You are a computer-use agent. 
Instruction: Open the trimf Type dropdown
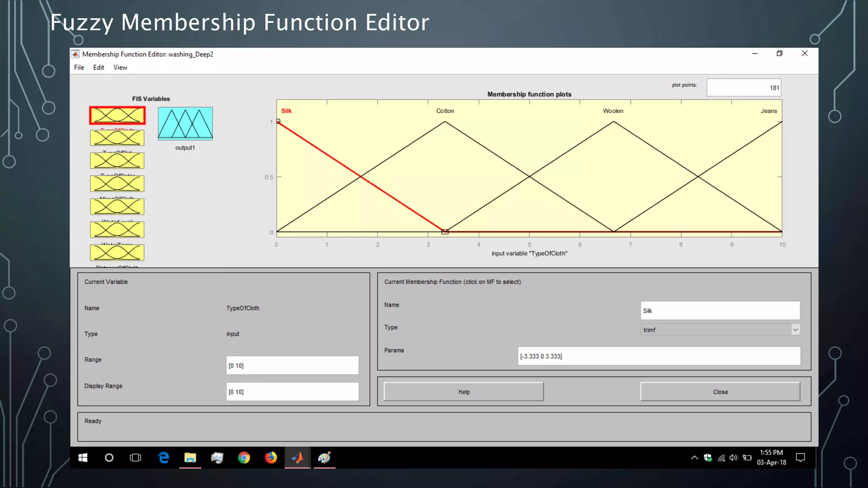pos(720,330)
